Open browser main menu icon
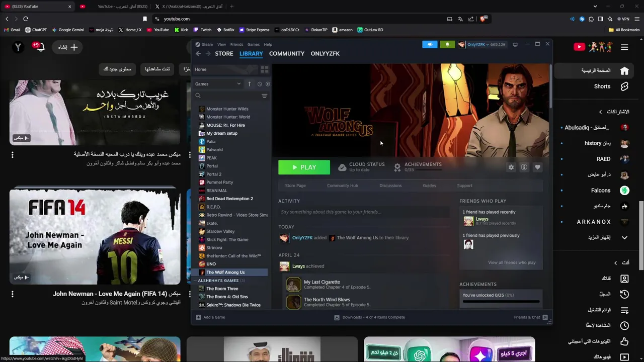The height and width of the screenshot is (362, 644). [637, 19]
